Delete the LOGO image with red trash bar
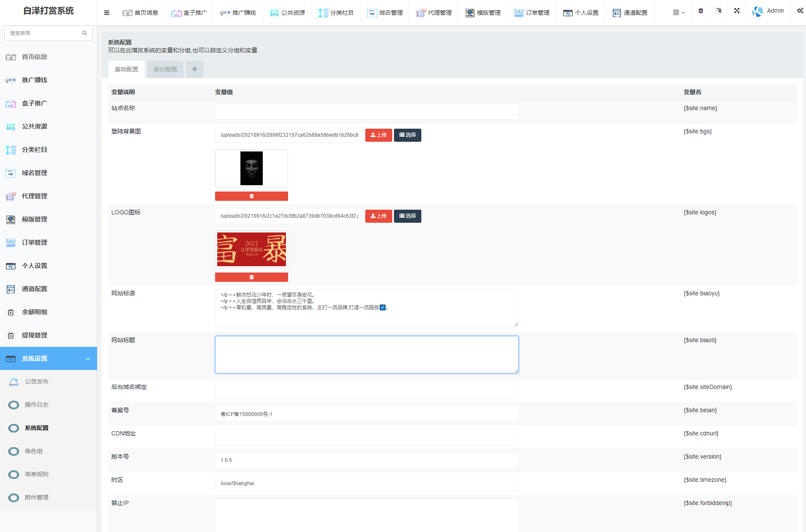The height and width of the screenshot is (532, 806). pyautogui.click(x=251, y=277)
